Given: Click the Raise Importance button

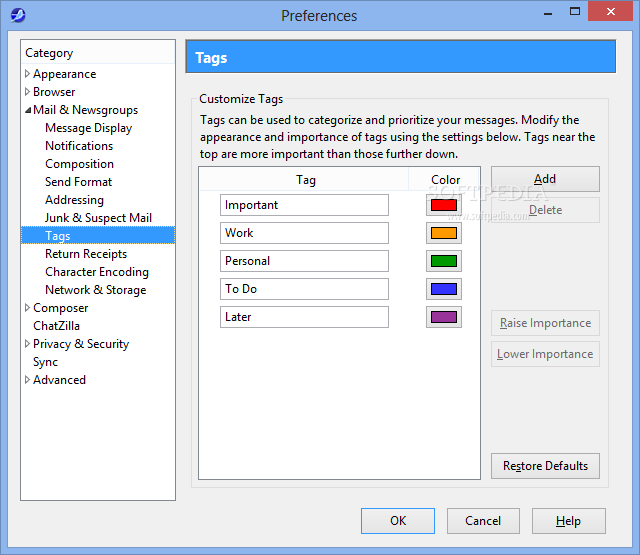Looking at the screenshot, I should 545,323.
